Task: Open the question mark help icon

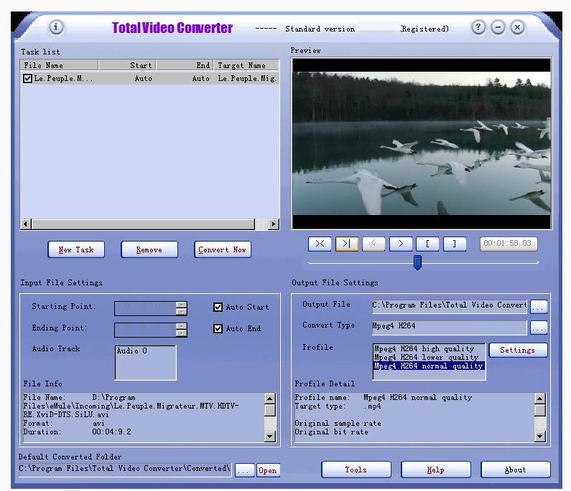Action: pos(479,27)
